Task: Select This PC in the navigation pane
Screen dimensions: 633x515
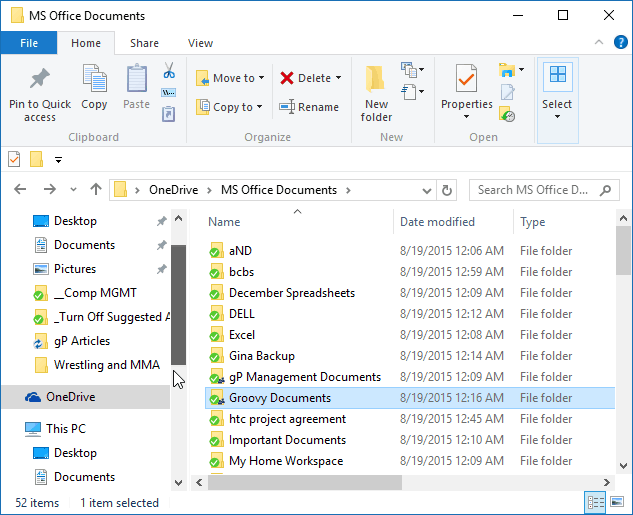Action: pos(66,429)
